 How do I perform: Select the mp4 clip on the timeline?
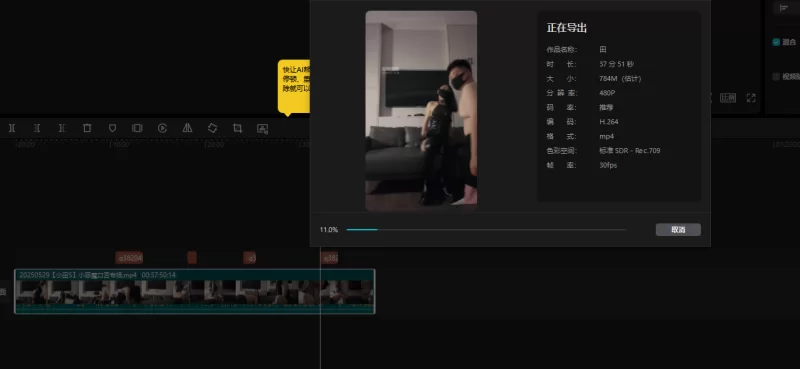coord(194,291)
